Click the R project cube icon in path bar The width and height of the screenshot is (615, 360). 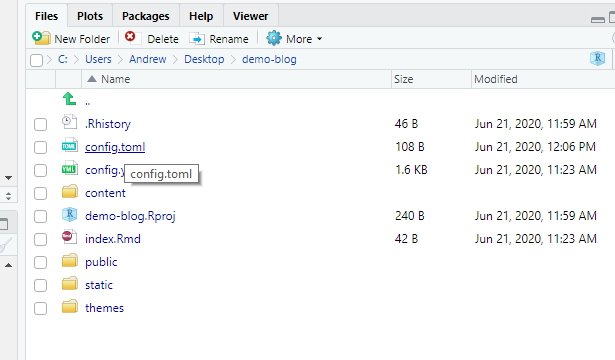[597, 59]
